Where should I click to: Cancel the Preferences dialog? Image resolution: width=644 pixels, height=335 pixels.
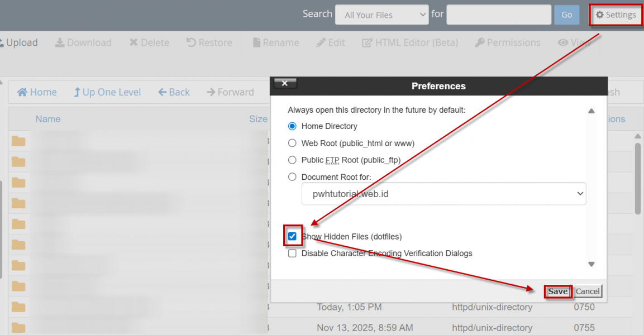click(x=588, y=291)
